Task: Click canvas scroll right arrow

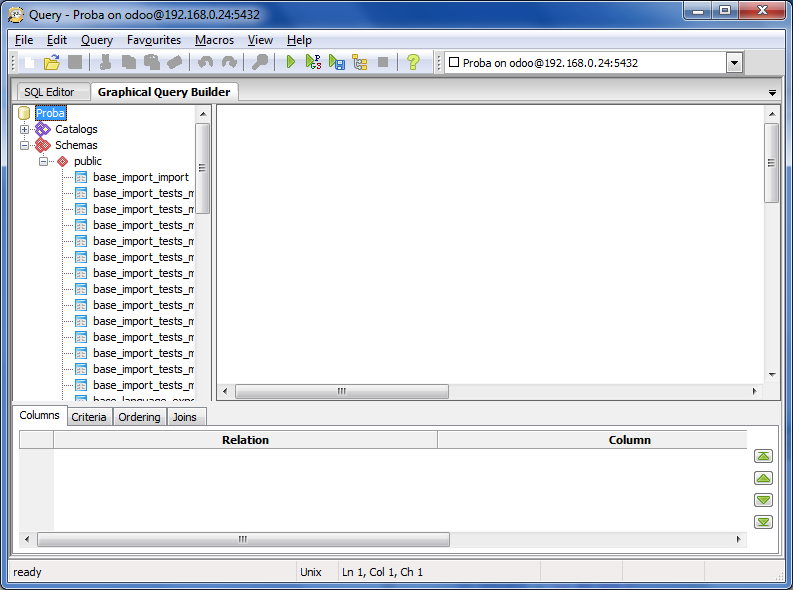Action: pos(755,391)
